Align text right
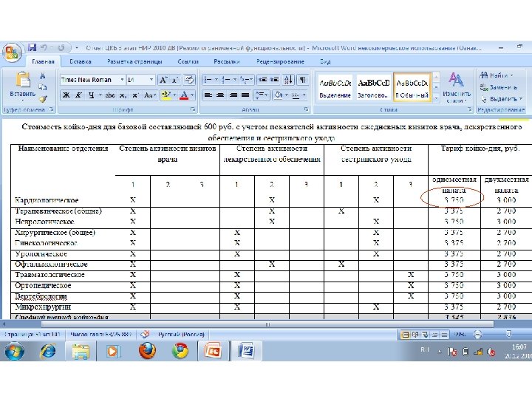The width and height of the screenshot is (532, 399). [x=233, y=95]
